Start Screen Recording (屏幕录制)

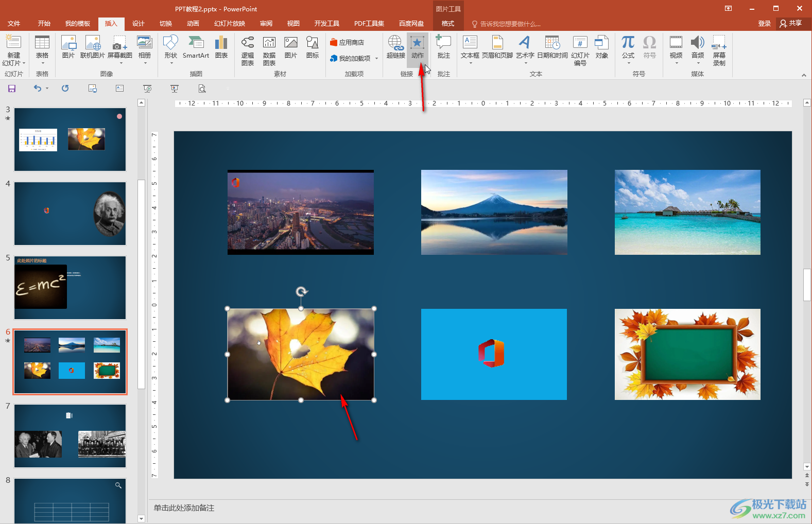[719, 50]
